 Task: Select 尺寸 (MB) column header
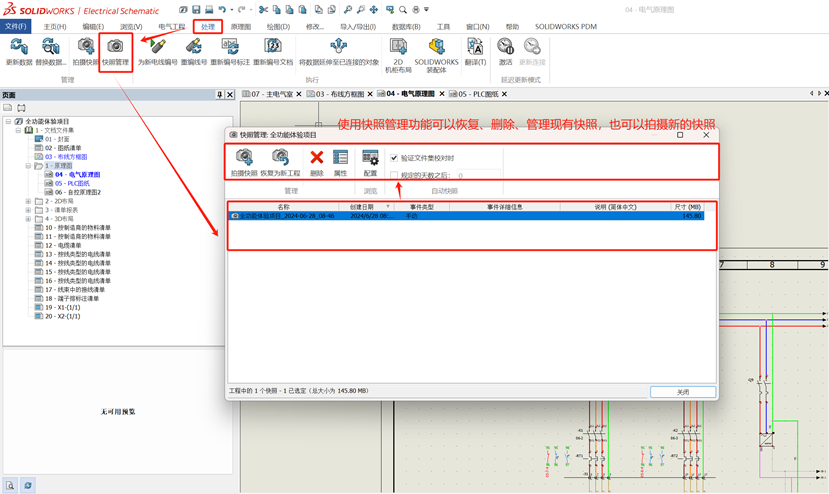tap(687, 207)
